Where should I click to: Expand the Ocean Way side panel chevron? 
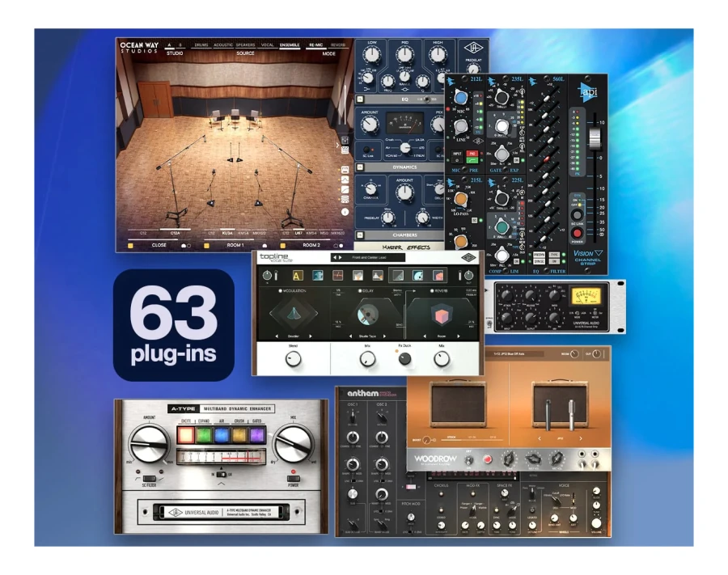[337, 145]
